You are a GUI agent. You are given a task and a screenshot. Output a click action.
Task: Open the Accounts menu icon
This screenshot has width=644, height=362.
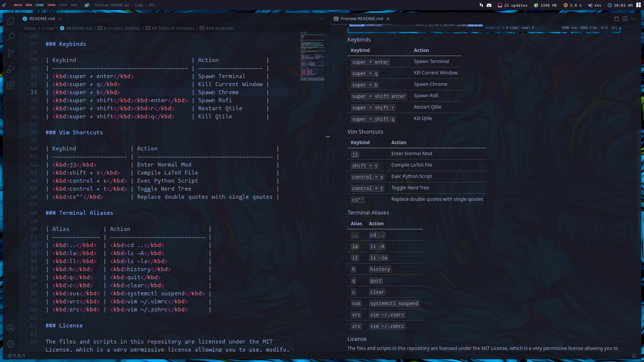click(11, 328)
